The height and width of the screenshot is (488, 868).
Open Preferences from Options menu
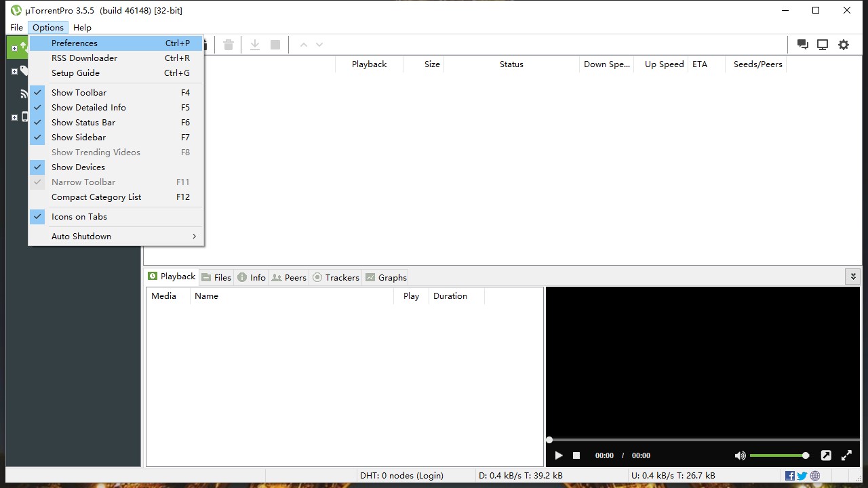point(116,43)
